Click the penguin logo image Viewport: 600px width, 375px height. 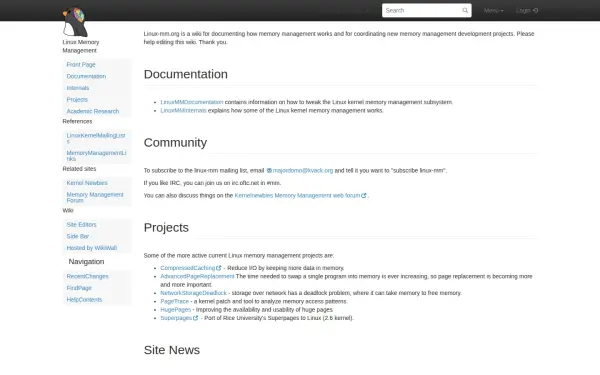[x=75, y=21]
